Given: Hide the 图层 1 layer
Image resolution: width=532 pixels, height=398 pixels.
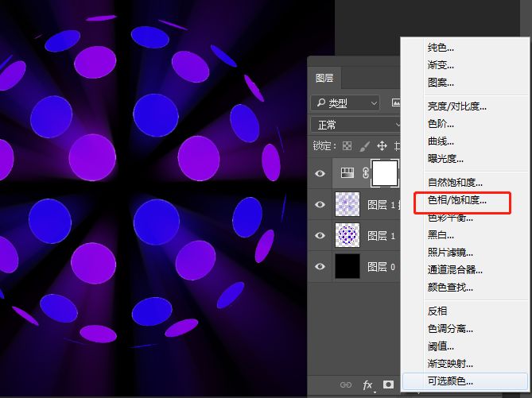Looking at the screenshot, I should (x=320, y=236).
